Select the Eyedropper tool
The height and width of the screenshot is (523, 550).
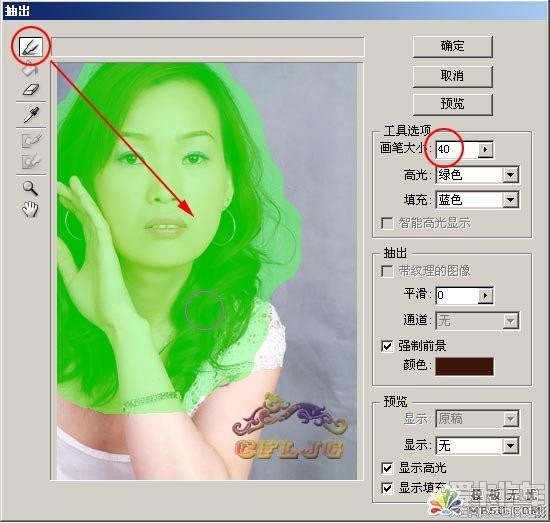(x=31, y=115)
